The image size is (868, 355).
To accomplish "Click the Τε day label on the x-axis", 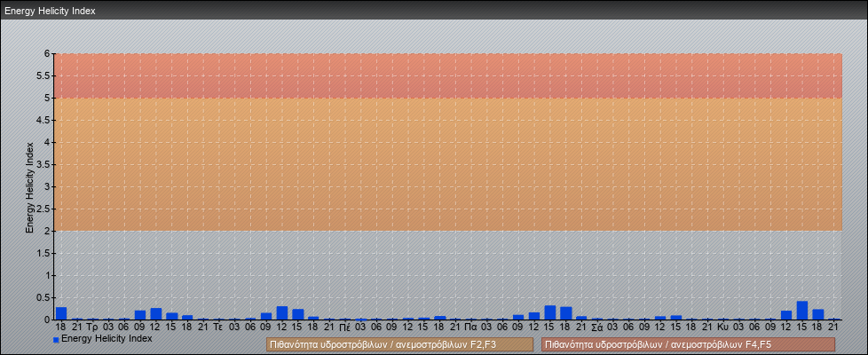I will tap(218, 327).
